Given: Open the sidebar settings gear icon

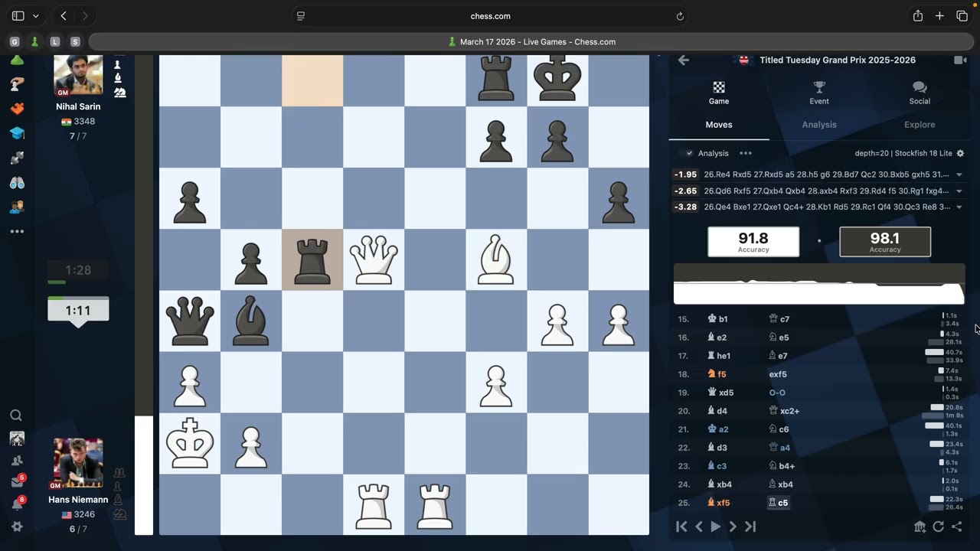Looking at the screenshot, I should click(17, 527).
